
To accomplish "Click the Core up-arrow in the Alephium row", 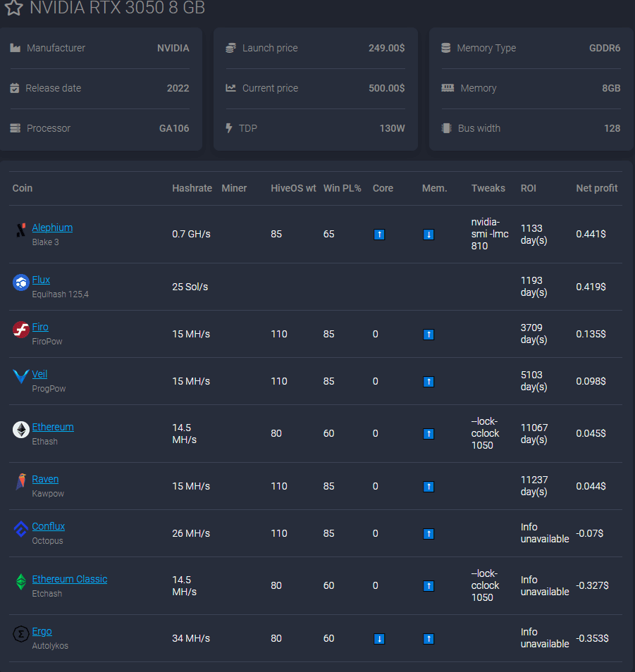I will click(379, 235).
